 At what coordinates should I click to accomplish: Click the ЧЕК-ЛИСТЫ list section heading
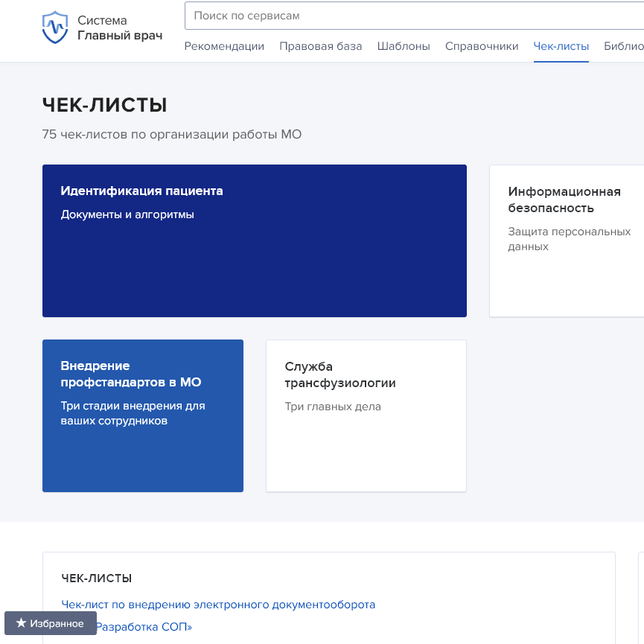click(97, 578)
